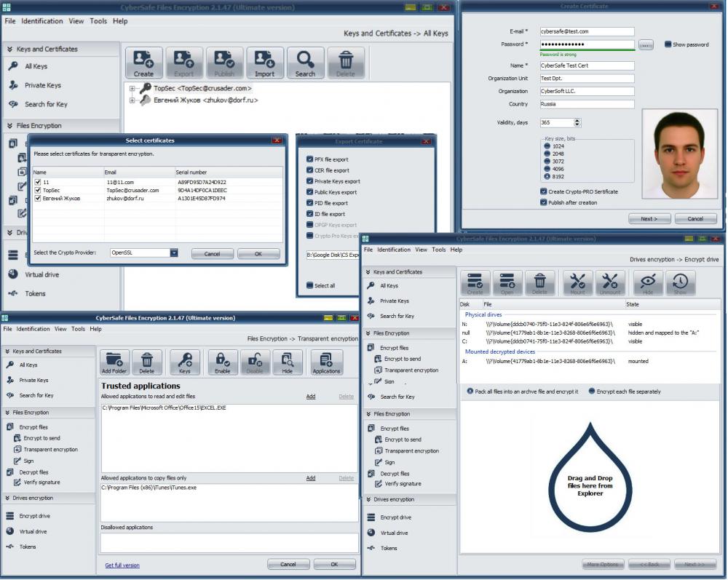Viewport: 728px width, 580px height.
Task: Click the Unmount drive toolbar icon
Action: coord(610,284)
